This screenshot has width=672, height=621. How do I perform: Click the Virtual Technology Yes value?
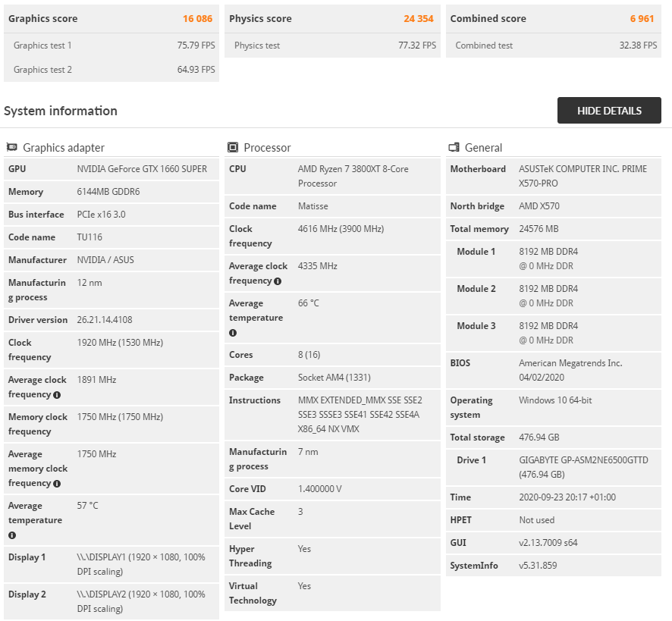click(304, 586)
